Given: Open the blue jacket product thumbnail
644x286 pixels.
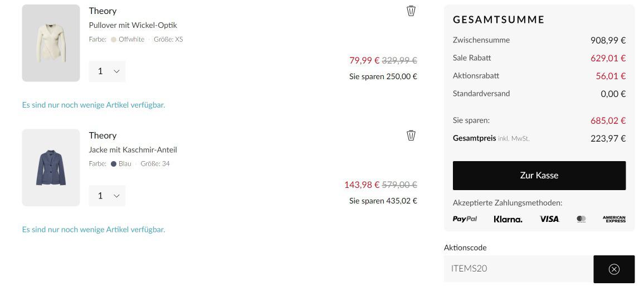Looking at the screenshot, I should point(51,167).
